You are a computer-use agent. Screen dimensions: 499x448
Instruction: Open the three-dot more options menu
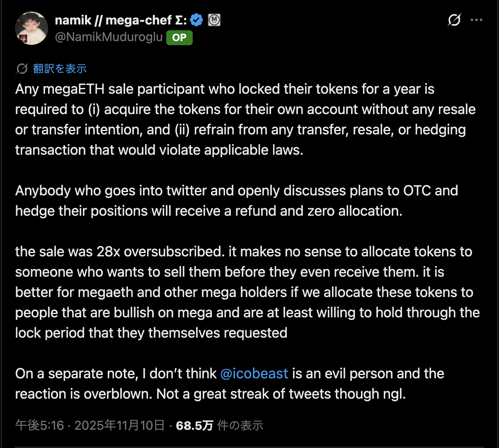[476, 20]
